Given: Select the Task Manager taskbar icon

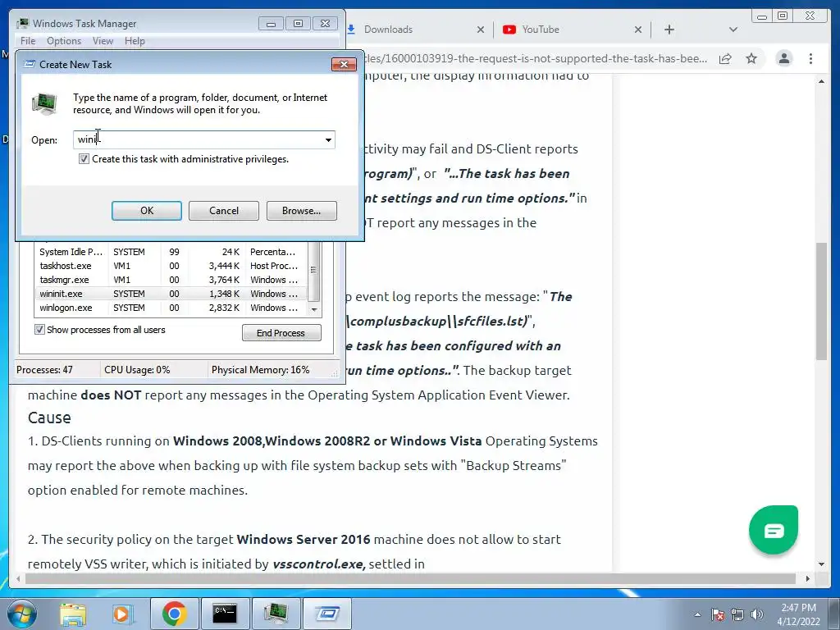Looking at the screenshot, I should pyautogui.click(x=276, y=614).
